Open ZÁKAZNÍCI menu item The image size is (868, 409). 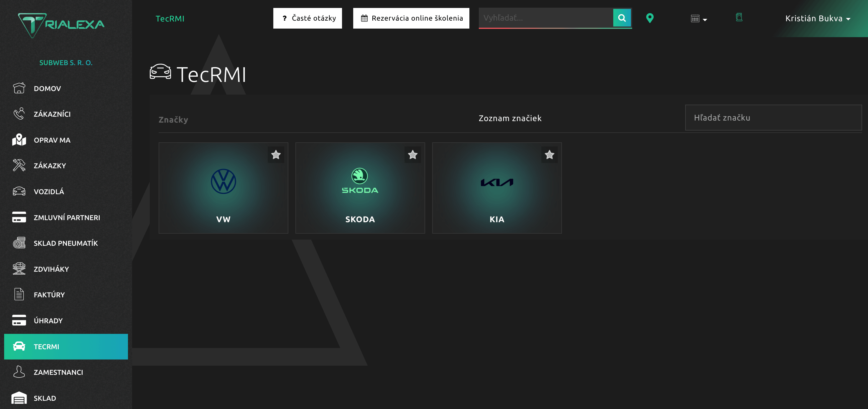tap(66, 114)
